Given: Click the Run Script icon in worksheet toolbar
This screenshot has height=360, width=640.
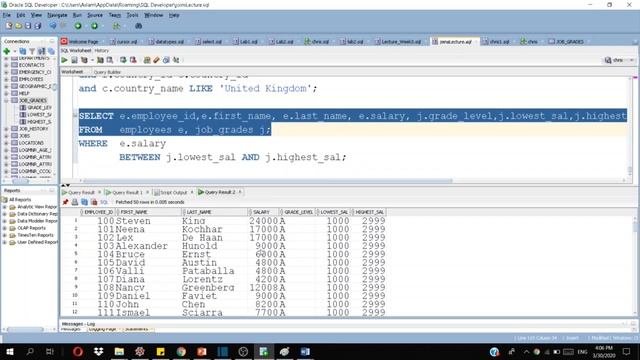Looking at the screenshot, I should pos(74,60).
